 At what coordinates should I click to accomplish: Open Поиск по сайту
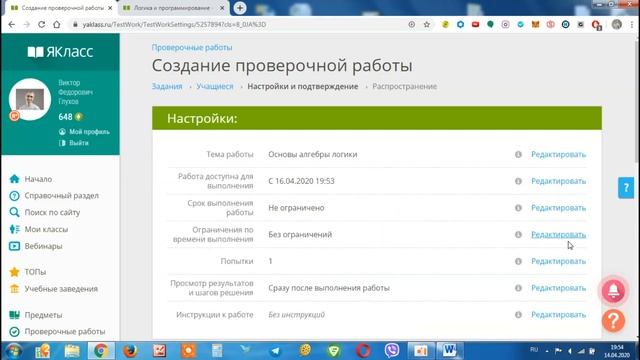coord(52,213)
